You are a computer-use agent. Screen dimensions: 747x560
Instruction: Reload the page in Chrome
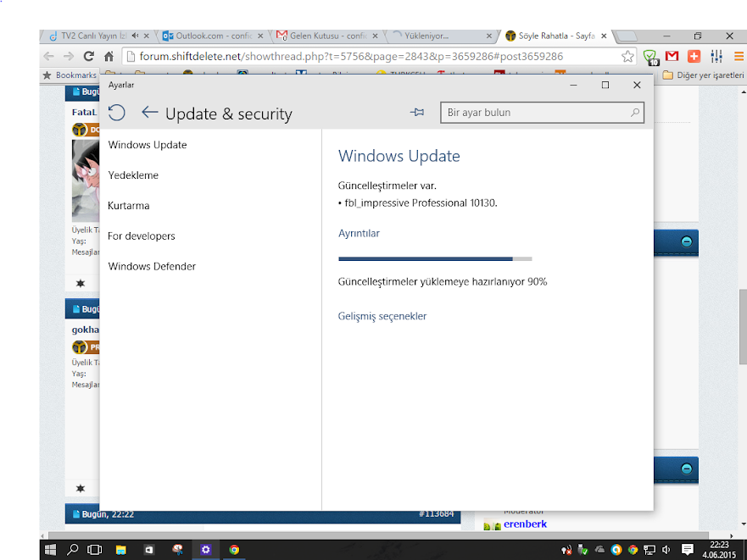coord(89,57)
